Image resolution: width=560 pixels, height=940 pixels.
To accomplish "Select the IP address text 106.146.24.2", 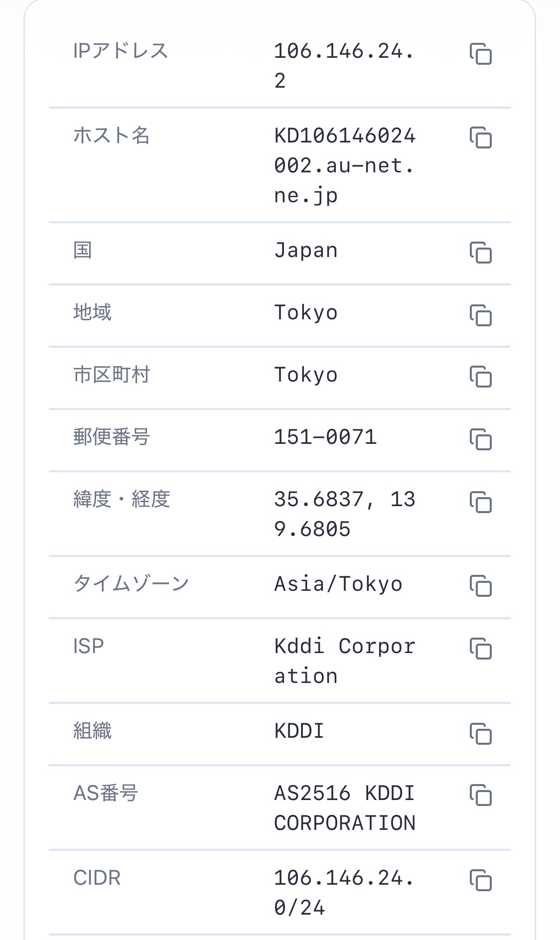I will click(x=344, y=66).
